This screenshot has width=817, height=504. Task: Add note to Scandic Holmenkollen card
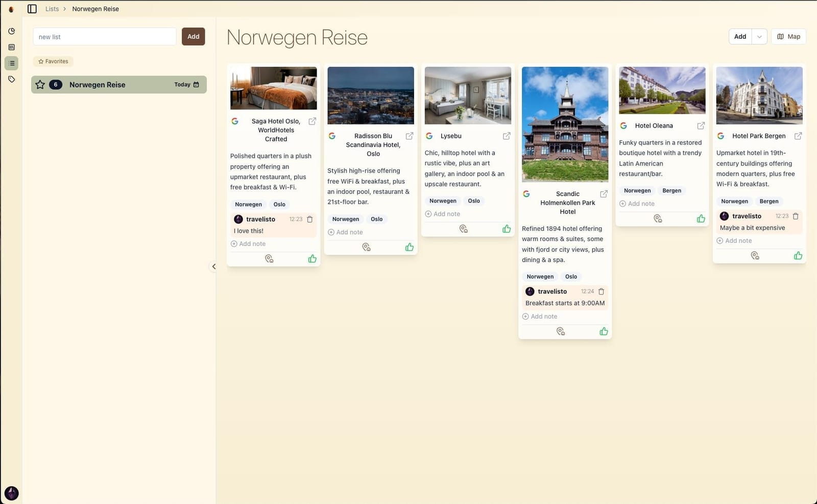point(540,317)
